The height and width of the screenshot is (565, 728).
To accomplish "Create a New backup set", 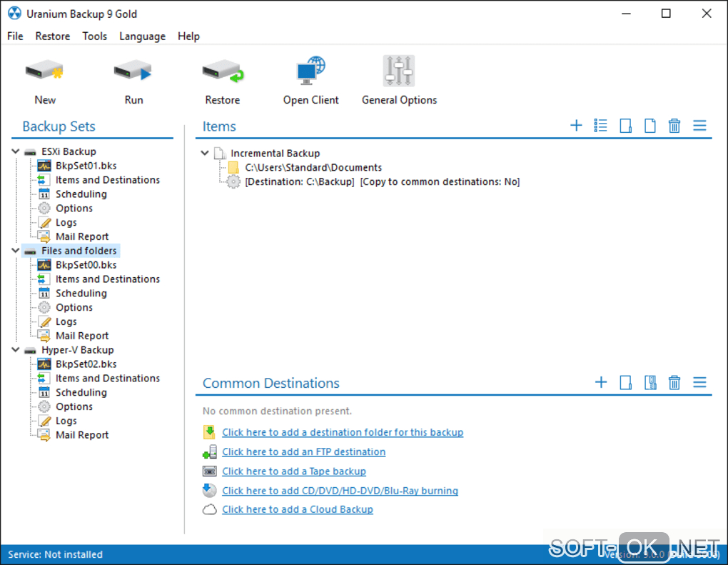I will tap(44, 81).
